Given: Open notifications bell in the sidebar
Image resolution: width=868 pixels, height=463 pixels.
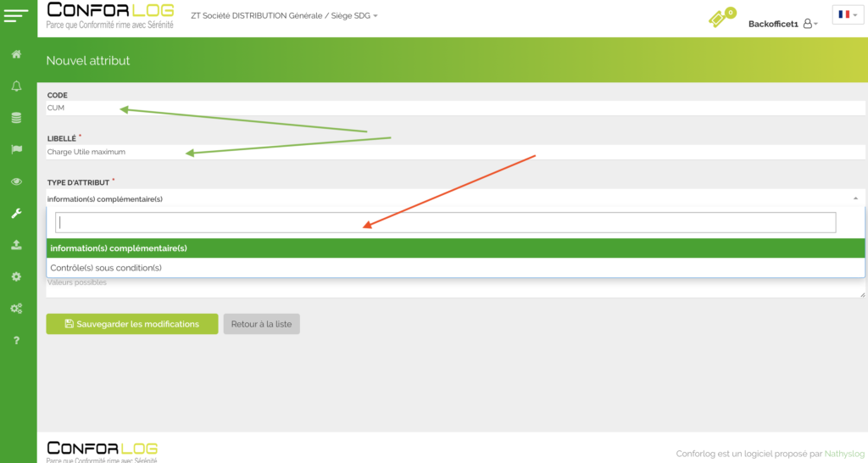Looking at the screenshot, I should point(16,86).
